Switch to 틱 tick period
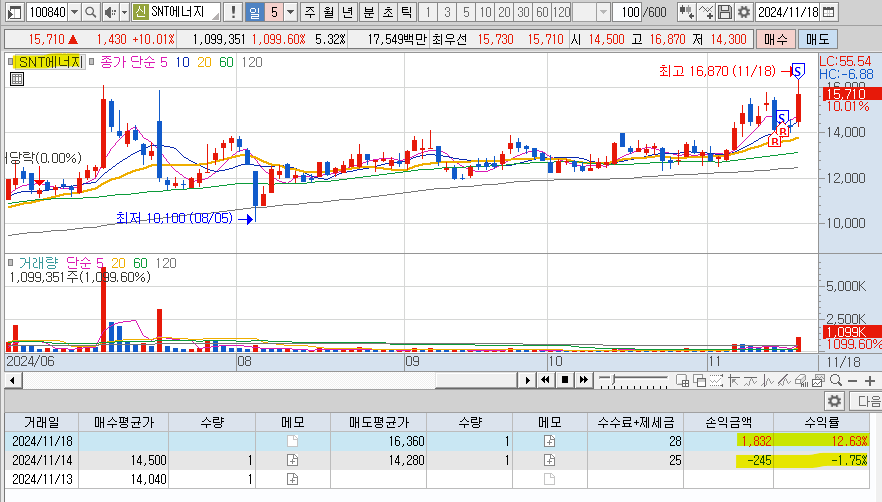 [x=407, y=12]
